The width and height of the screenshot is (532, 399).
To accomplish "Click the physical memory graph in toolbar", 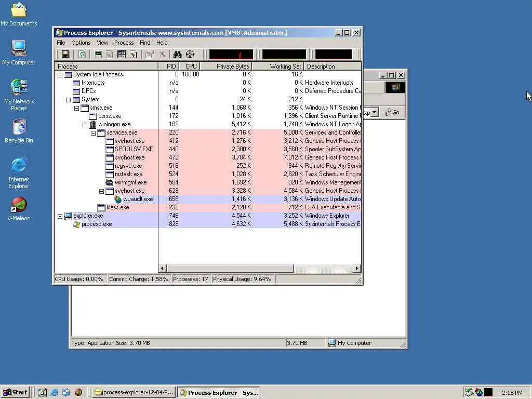I will (334, 54).
